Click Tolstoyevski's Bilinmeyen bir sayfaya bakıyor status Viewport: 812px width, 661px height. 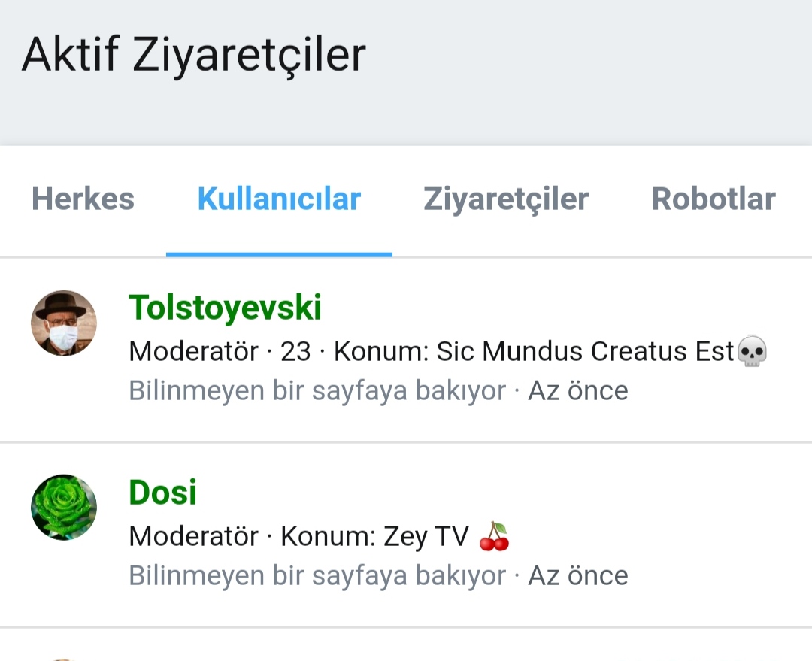(317, 391)
